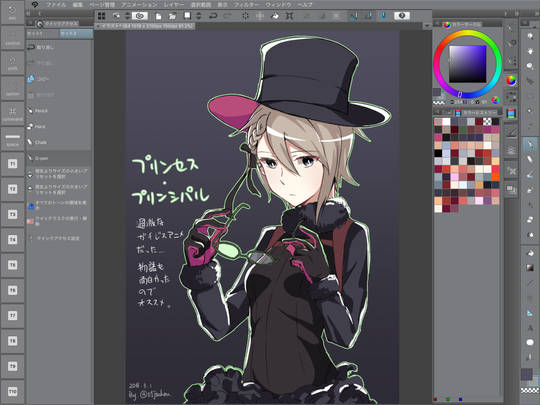
Task: Switch to the セット1 tab in Quick Access
Action: point(43,33)
